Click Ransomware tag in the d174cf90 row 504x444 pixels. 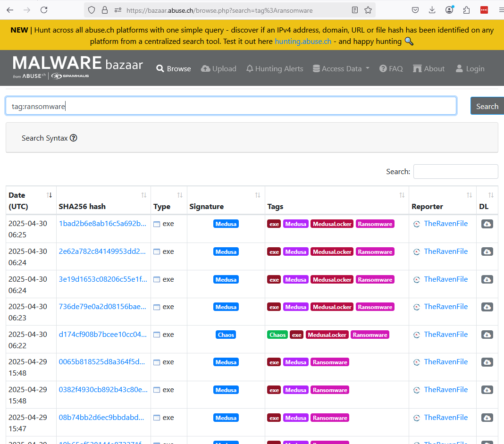tap(370, 335)
